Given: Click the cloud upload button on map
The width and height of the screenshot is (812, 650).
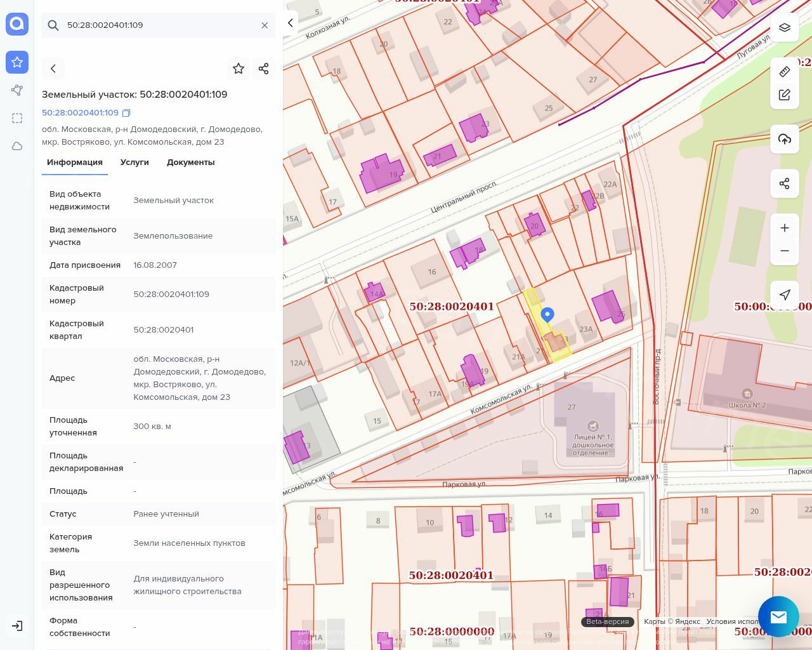Looking at the screenshot, I should pos(785,139).
